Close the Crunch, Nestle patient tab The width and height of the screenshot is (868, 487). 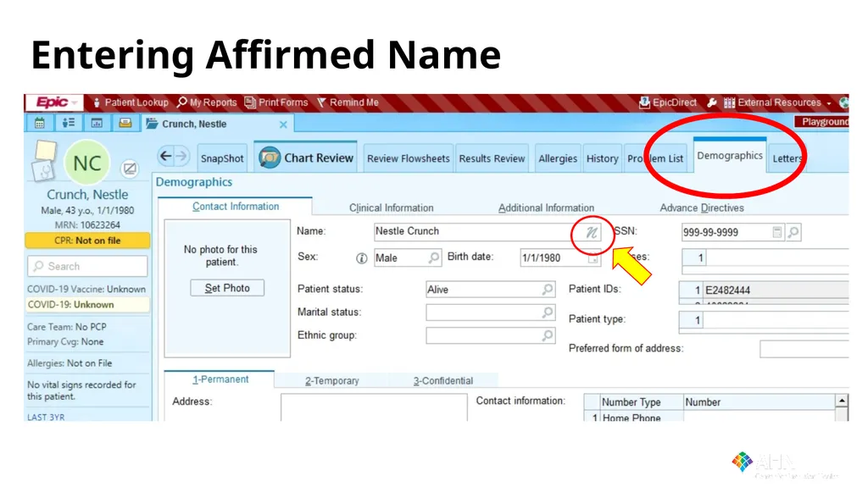283,125
